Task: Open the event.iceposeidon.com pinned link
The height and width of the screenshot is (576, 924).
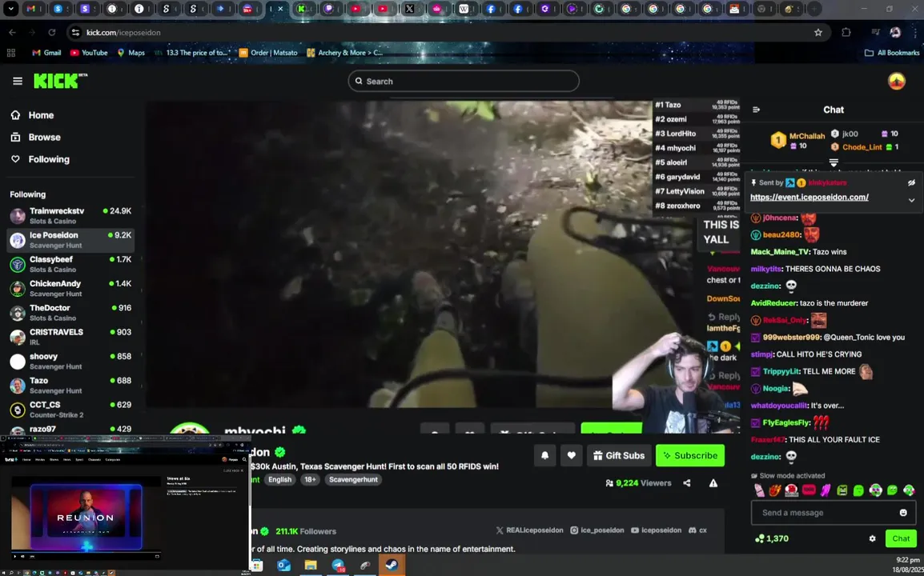Action: (x=809, y=198)
